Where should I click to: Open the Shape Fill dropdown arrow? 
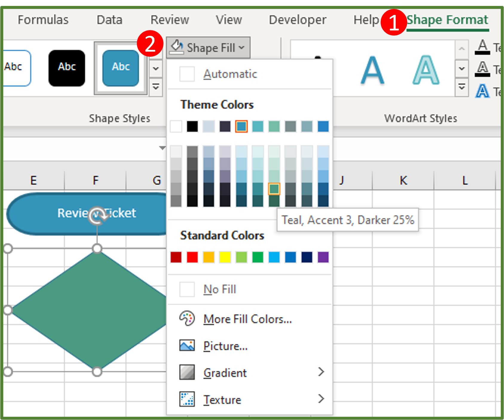[x=241, y=47]
